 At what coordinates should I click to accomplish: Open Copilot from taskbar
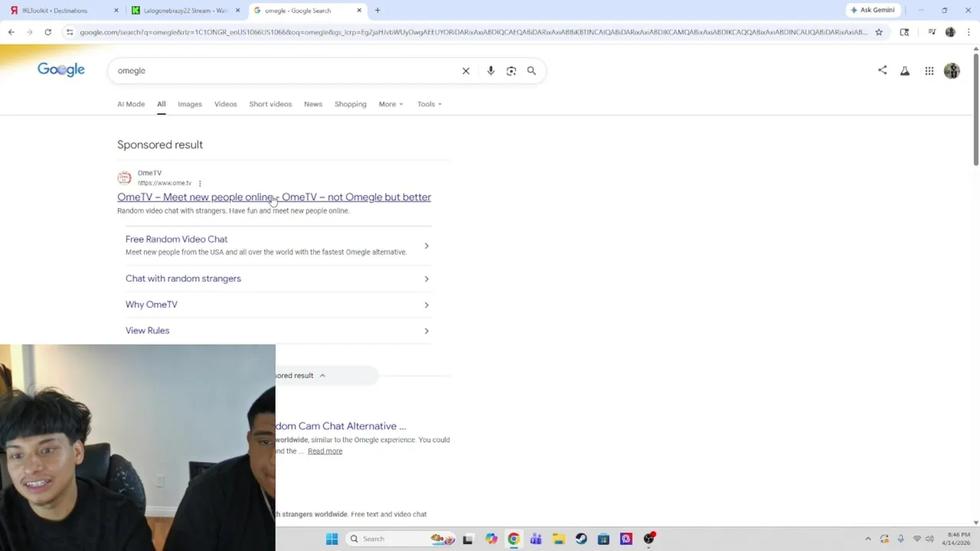point(491,539)
